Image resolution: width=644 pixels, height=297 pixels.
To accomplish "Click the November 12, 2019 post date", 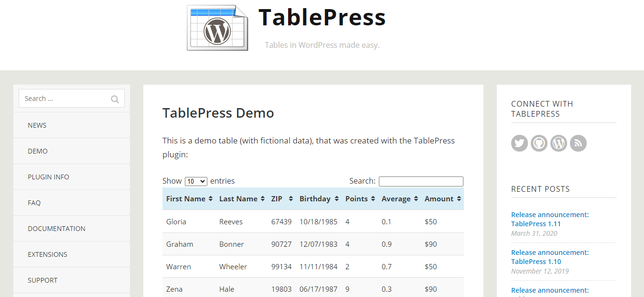I will tap(540, 271).
